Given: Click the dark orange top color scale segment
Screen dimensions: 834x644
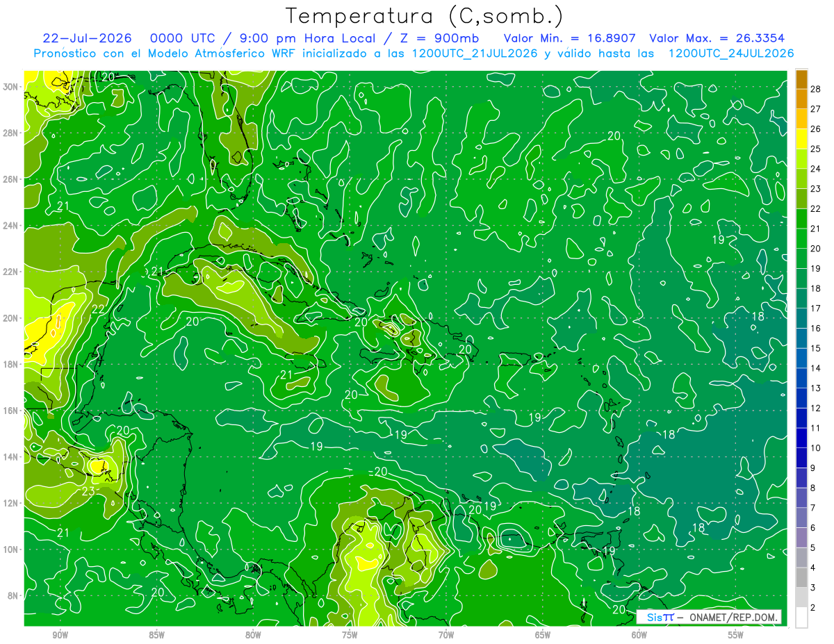Looking at the screenshot, I should coord(801,80).
